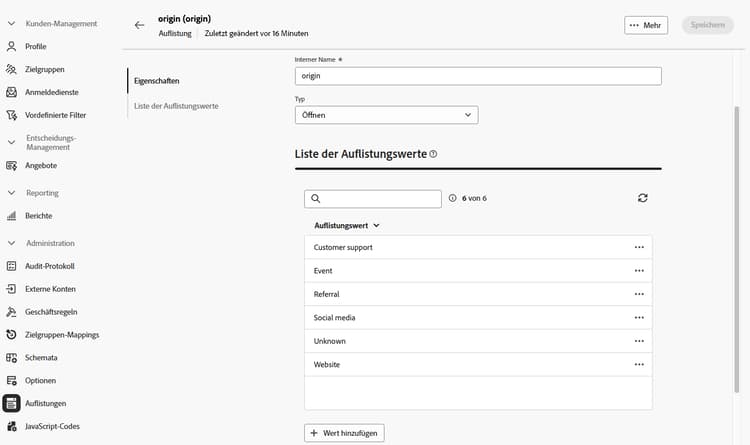Collapse the Administration section

[11, 243]
